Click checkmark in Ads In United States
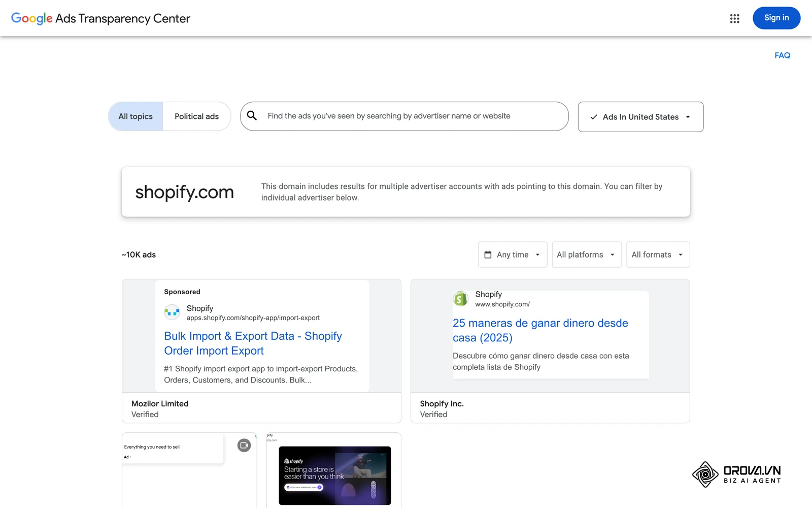The height and width of the screenshot is (508, 812). (594, 117)
